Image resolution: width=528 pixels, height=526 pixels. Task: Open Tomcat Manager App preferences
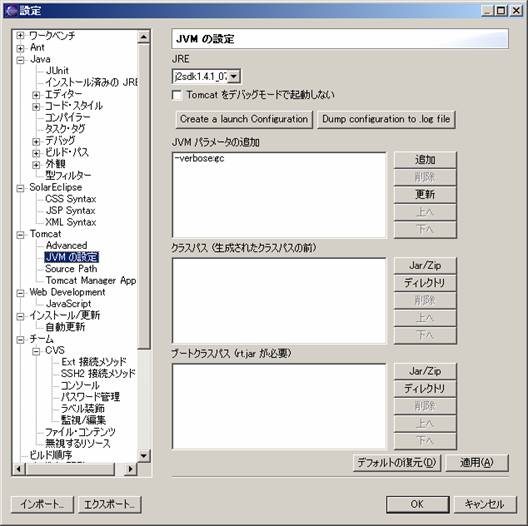pos(91,280)
